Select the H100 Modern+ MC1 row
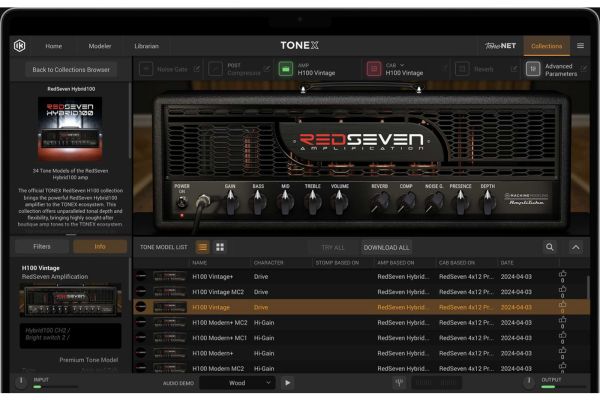 (x=361, y=338)
